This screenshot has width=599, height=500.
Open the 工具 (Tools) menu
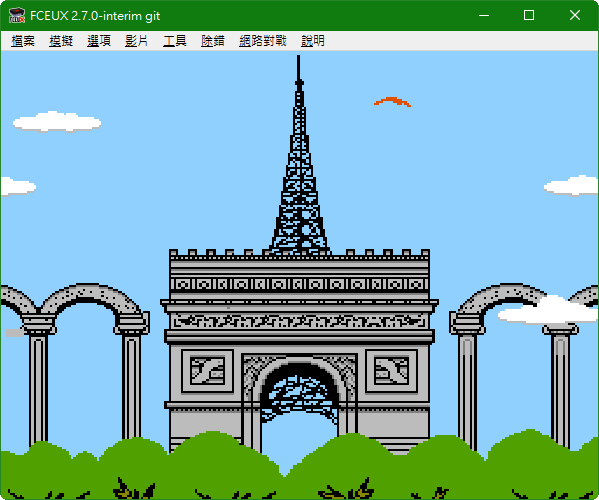(x=175, y=41)
